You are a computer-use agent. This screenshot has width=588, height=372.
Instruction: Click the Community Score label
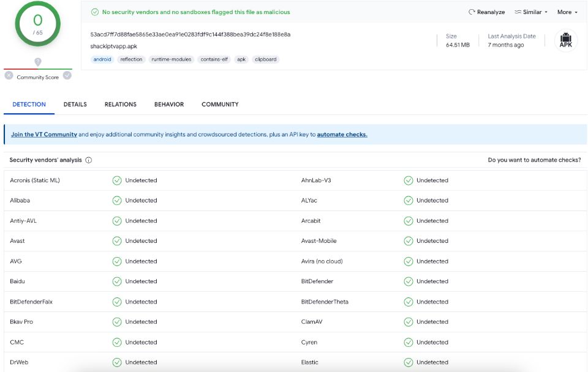click(x=37, y=77)
